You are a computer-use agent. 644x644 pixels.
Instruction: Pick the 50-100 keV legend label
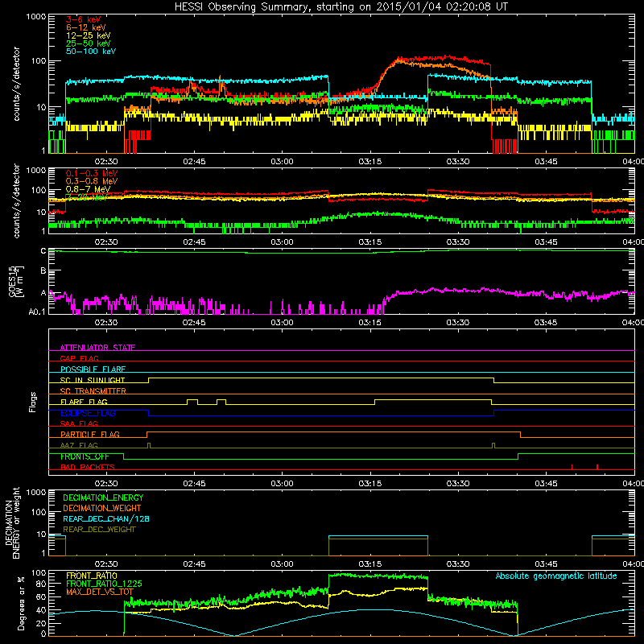(x=91, y=52)
